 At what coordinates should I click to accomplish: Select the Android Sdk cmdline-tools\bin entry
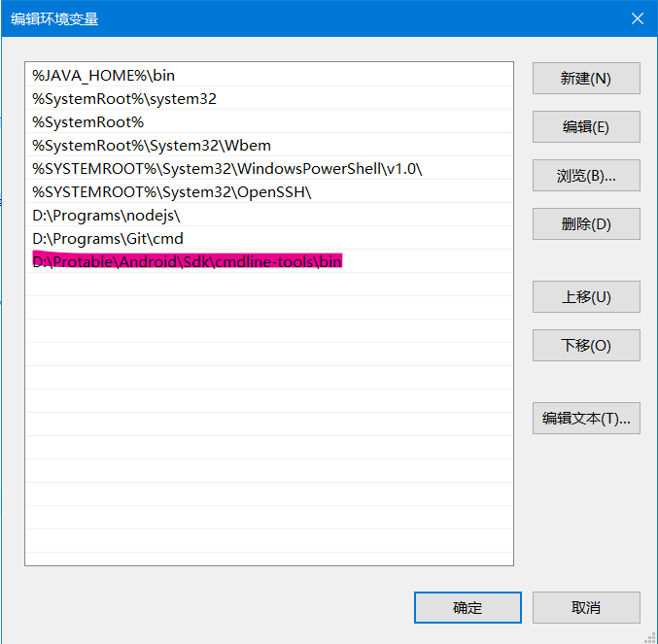[x=269, y=261]
